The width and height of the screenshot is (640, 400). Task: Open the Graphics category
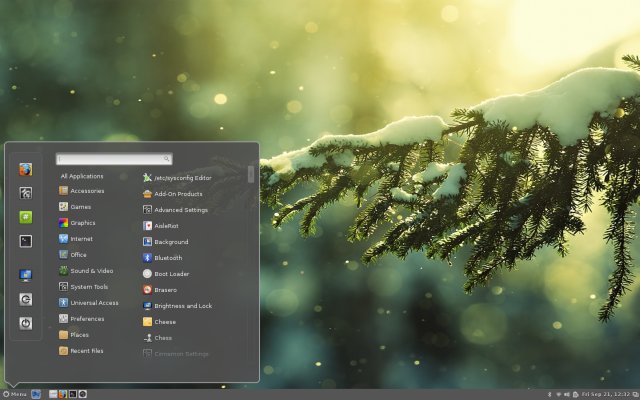click(77, 223)
